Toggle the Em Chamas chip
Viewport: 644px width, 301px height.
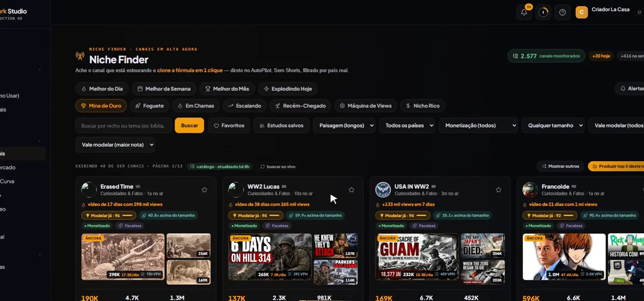tap(195, 106)
